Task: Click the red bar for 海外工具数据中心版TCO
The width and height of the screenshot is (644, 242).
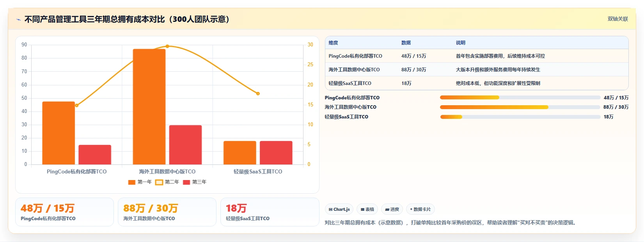Action: coord(185,145)
